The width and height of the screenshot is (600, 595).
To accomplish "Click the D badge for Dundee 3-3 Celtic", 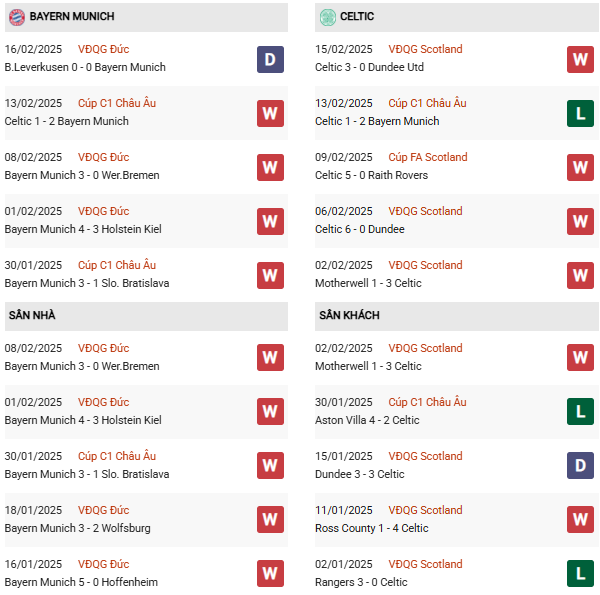I will (581, 465).
